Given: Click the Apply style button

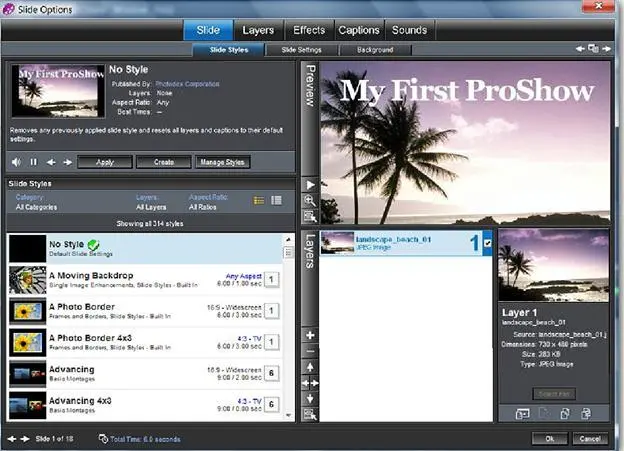Looking at the screenshot, I should click(x=105, y=162).
